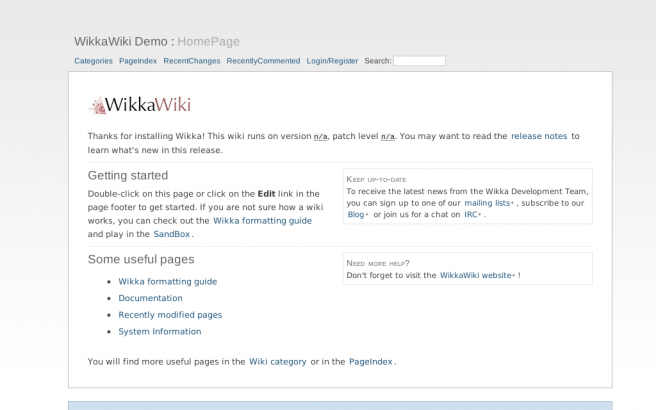Image resolution: width=656 pixels, height=410 pixels.
Task: Click the version n/a abbreviation
Action: [320, 137]
